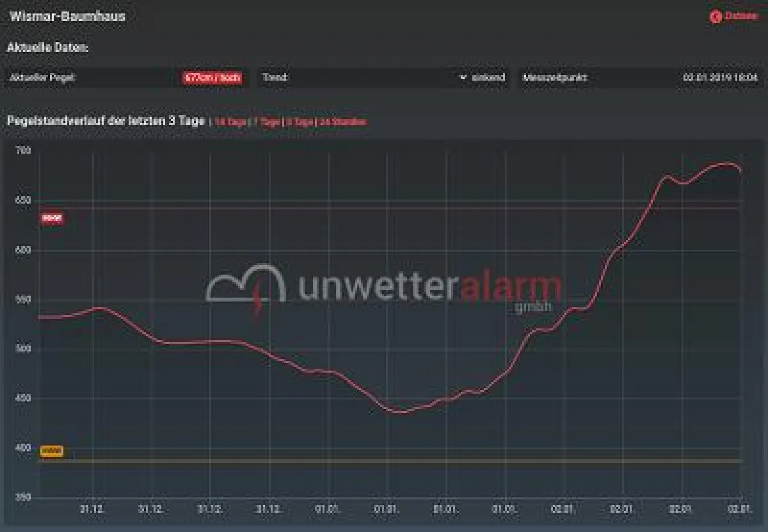Viewport: 768px width, 532px height.
Task: Select the 3 Tage time range link
Action: pyautogui.click(x=300, y=122)
